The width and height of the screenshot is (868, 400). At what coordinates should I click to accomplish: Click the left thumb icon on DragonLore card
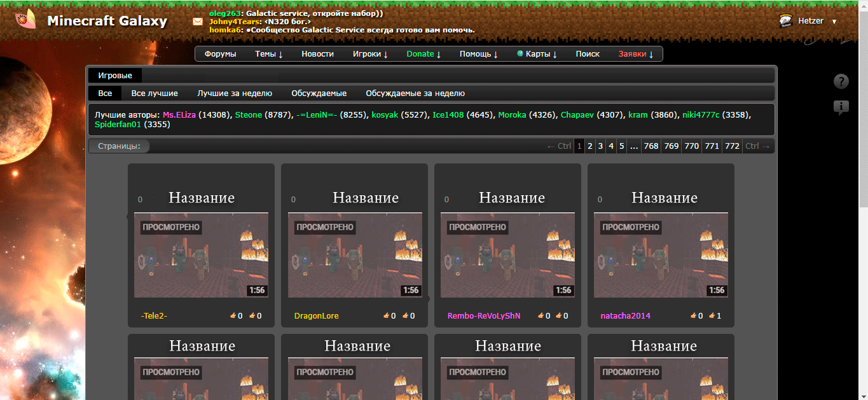point(386,315)
